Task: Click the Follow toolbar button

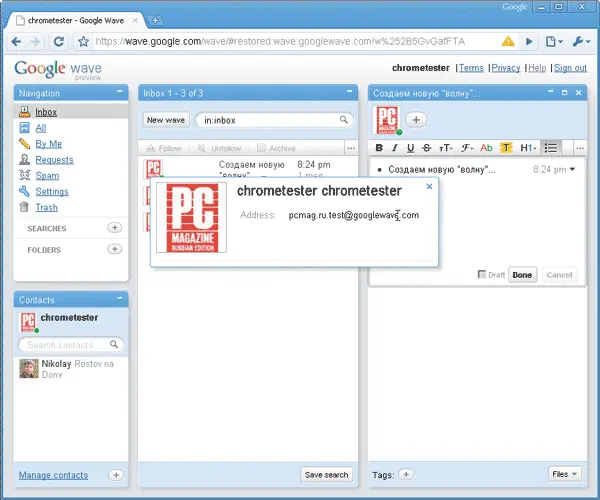Action: click(x=164, y=148)
